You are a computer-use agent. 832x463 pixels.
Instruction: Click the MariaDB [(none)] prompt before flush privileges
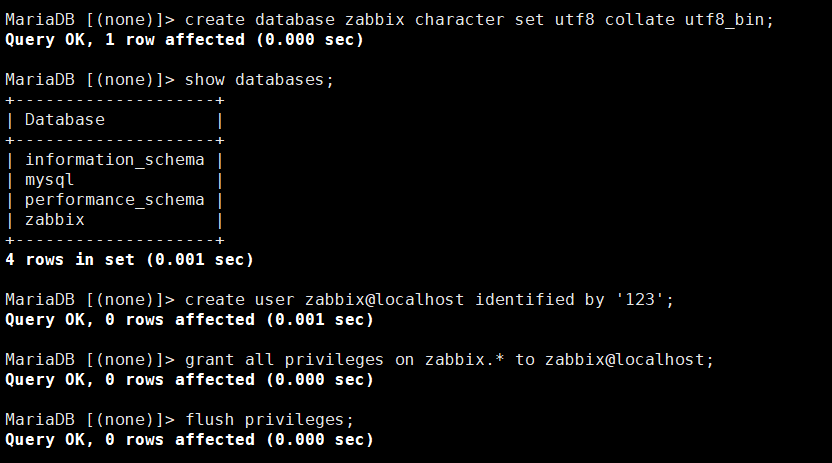tap(90, 420)
